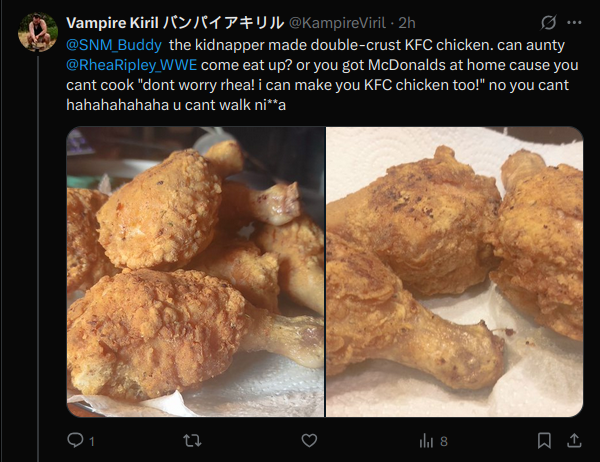Open the three-dot More options menu

point(574,23)
